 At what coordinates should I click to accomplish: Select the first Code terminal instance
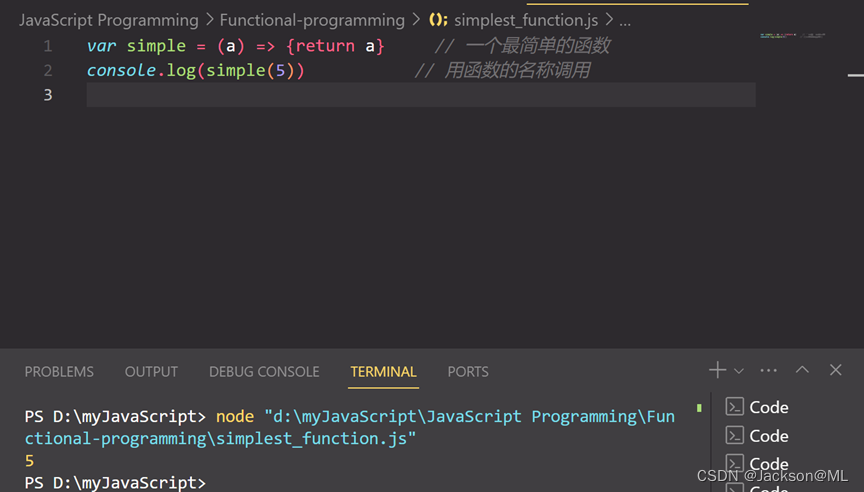[757, 407]
